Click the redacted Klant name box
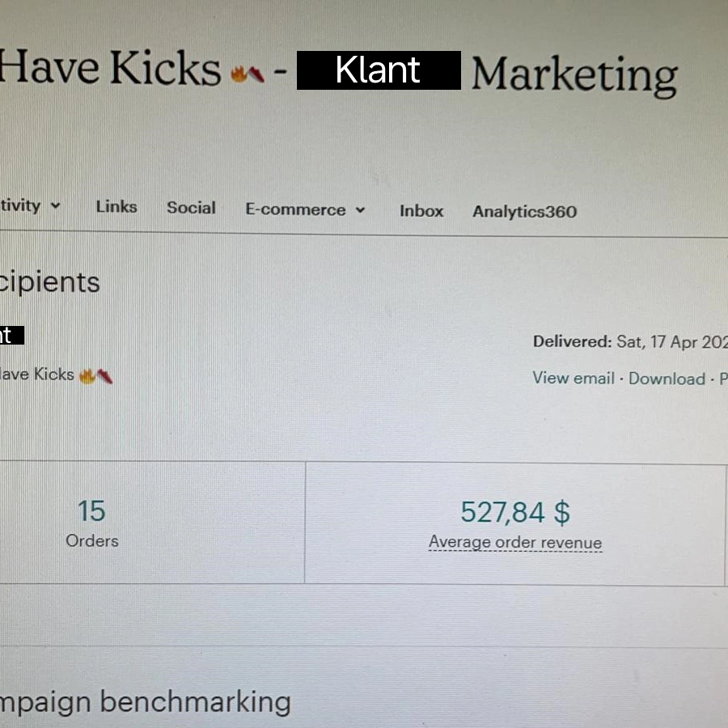728x728 pixels. tap(378, 70)
